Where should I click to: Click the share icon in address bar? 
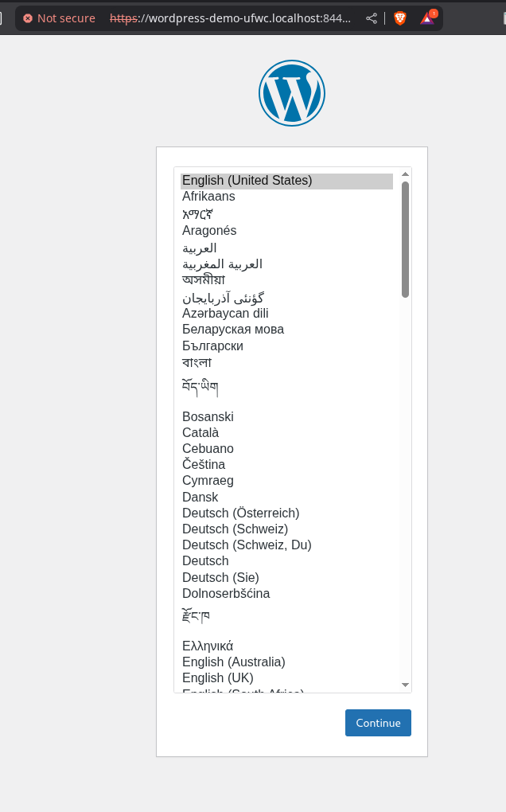click(372, 18)
